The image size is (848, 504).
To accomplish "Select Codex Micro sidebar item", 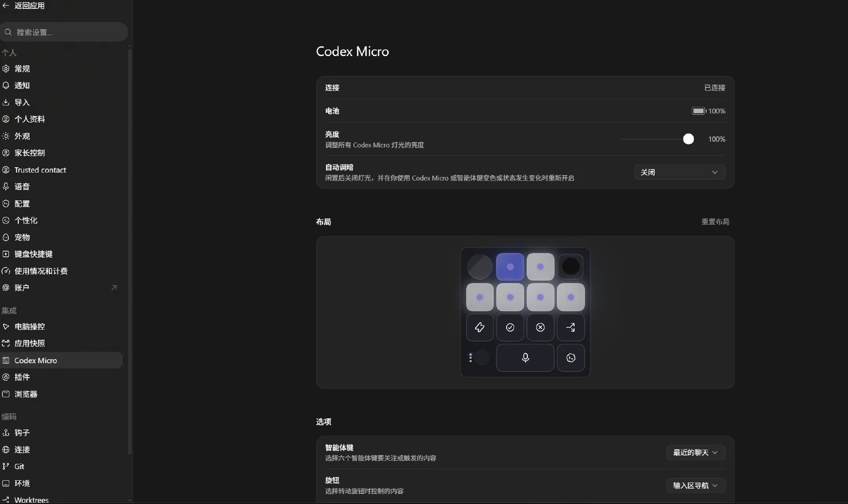I will (61, 360).
